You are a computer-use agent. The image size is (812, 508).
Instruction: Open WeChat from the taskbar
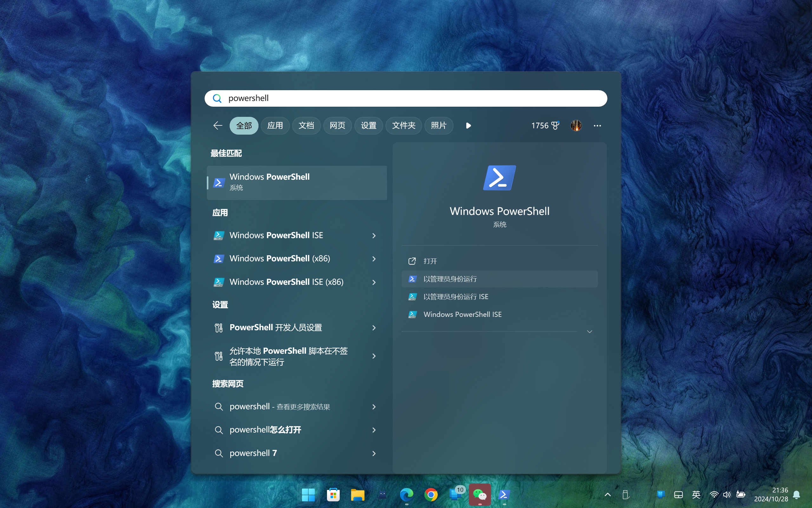(480, 495)
